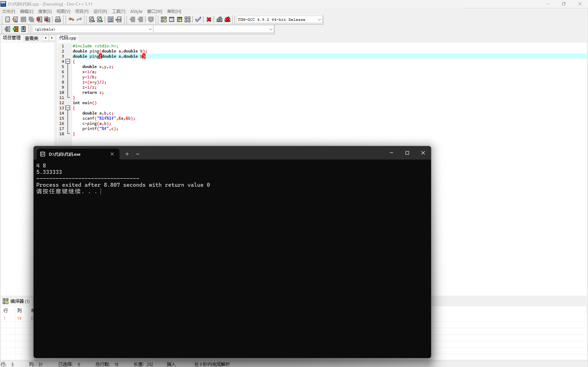Collapse the ping function fold at line 4
This screenshot has width=588, height=367.
tap(68, 61)
